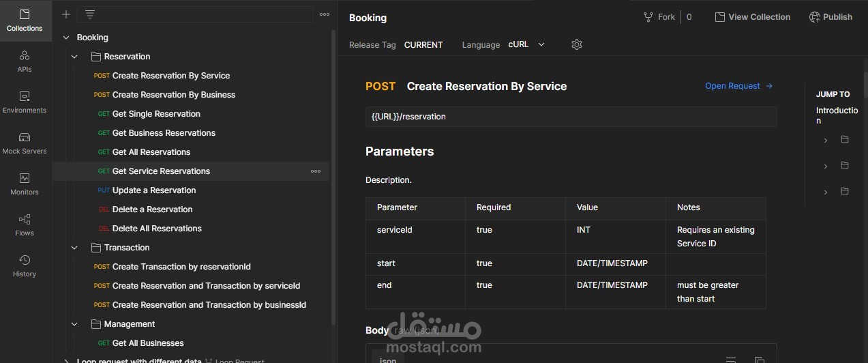The image size is (868, 363).
Task: Open the History sidebar section
Action: coord(25,266)
